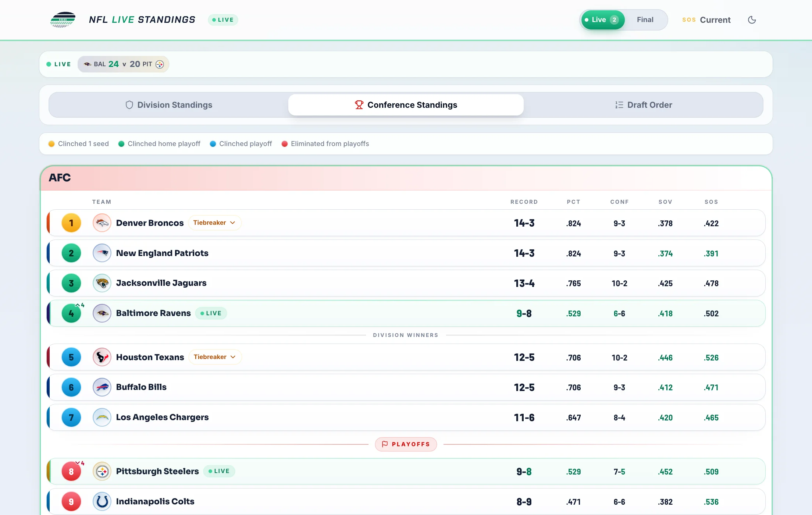This screenshot has height=515, width=812.
Task: Click the Buffalo Bills logo
Action: [102, 387]
